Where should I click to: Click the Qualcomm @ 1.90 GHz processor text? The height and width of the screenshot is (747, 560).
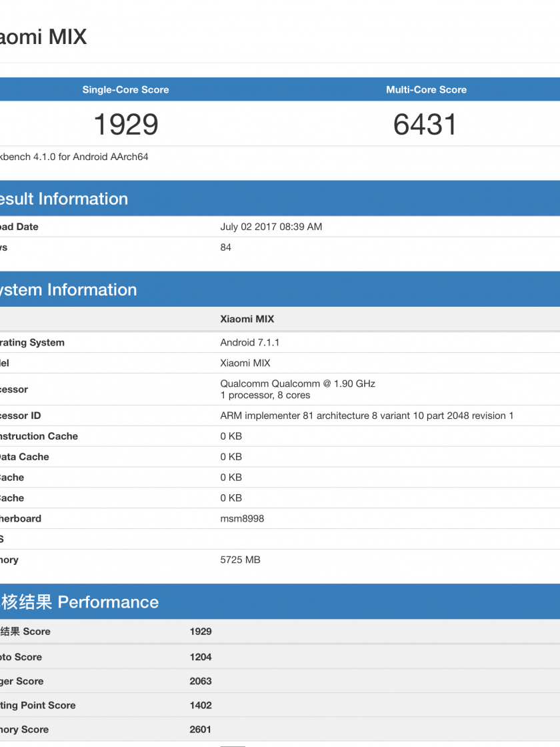[x=297, y=384]
